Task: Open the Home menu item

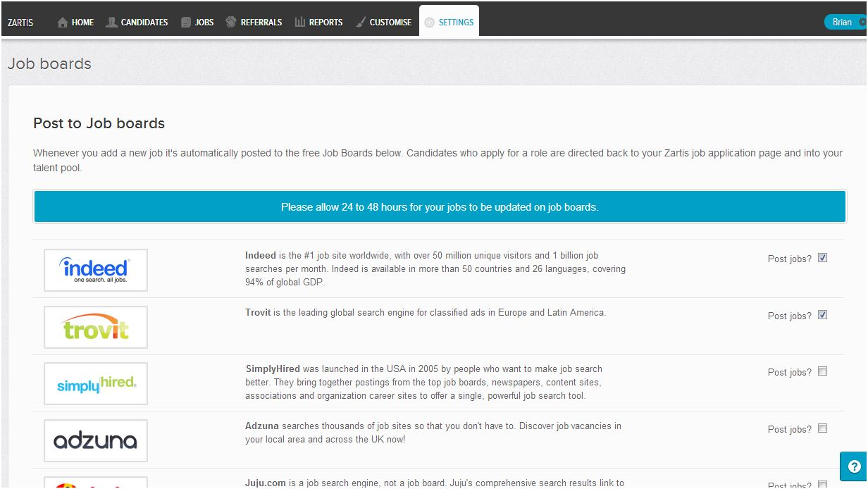Action: tap(75, 23)
